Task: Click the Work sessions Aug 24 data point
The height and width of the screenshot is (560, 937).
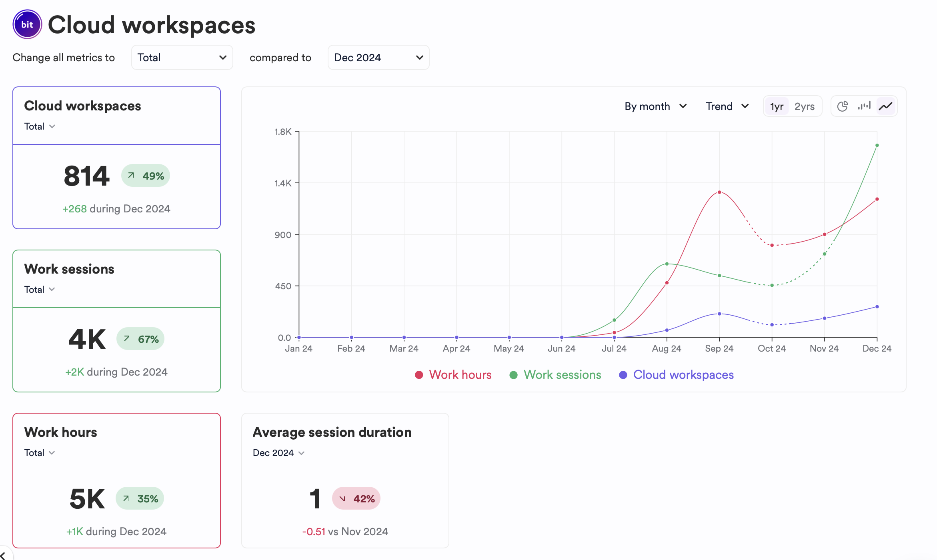Action: [667, 264]
